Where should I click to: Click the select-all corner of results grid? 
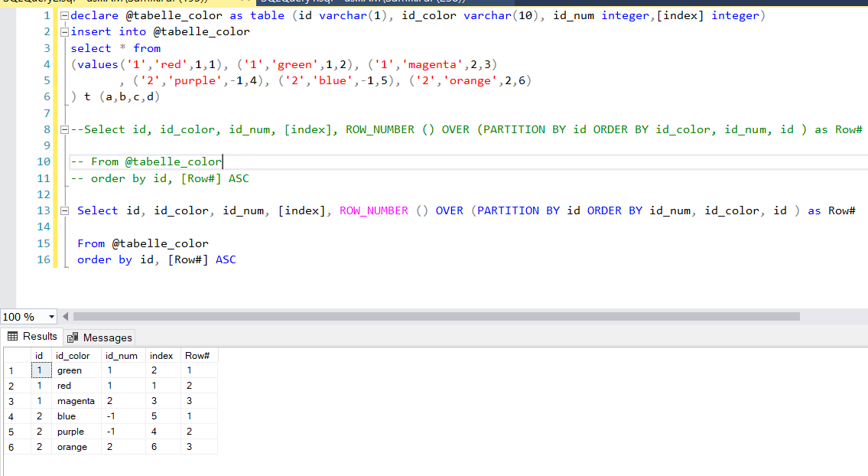pyautogui.click(x=17, y=356)
